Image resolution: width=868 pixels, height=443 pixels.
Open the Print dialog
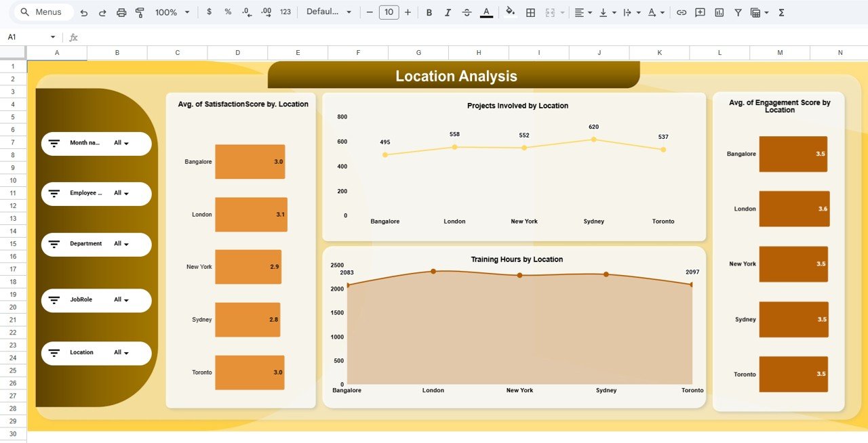click(x=121, y=12)
